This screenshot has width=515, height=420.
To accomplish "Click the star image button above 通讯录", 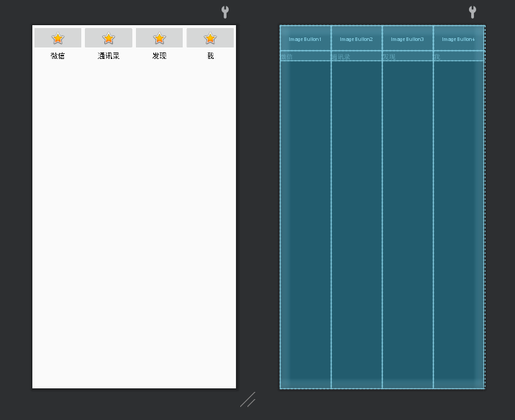I will 109,38.
